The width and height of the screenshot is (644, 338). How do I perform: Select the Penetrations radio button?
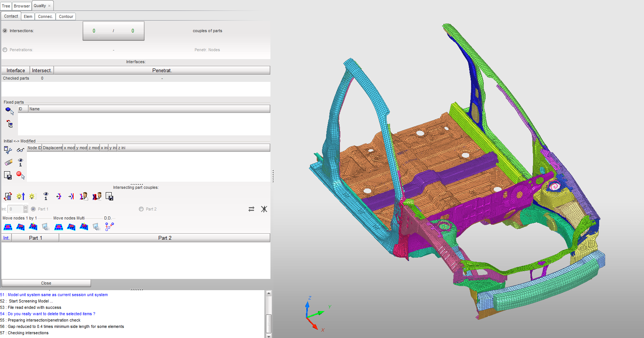[x=5, y=50]
